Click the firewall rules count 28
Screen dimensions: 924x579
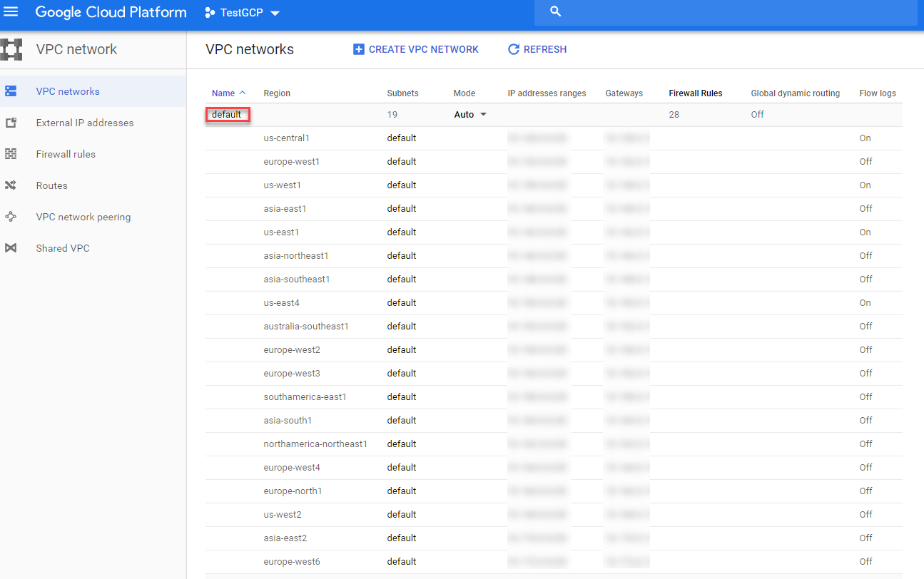pyautogui.click(x=674, y=114)
